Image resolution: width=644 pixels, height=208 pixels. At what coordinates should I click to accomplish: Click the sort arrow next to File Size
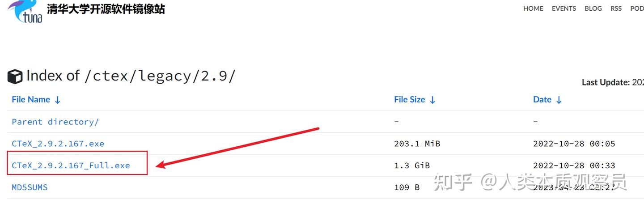(x=432, y=100)
